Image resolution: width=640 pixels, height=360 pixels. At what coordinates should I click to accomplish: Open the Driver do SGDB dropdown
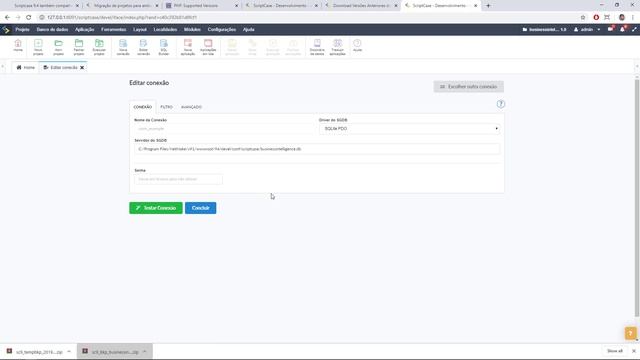click(410, 129)
